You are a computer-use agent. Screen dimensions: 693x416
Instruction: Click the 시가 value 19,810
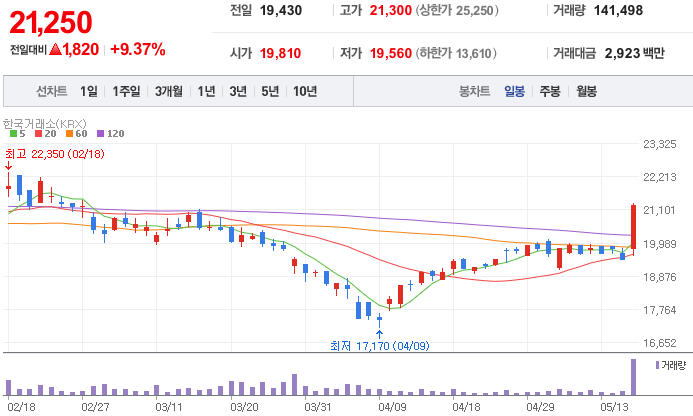pyautogui.click(x=280, y=53)
